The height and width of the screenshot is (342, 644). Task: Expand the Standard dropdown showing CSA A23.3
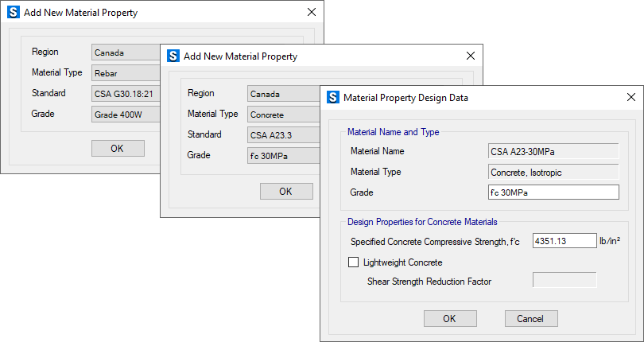(x=282, y=134)
